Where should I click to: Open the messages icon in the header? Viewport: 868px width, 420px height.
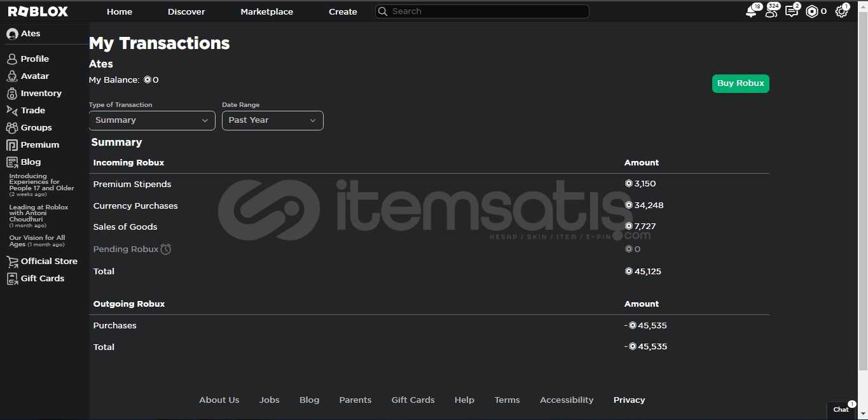(792, 11)
